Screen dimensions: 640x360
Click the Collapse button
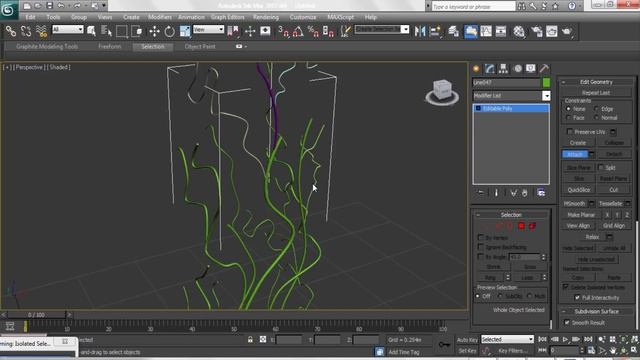[x=613, y=143]
